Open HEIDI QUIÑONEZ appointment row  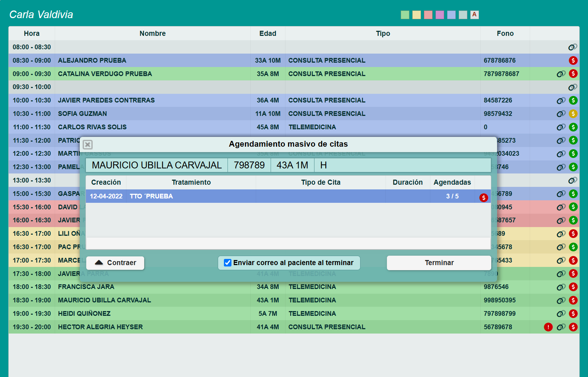click(x=294, y=314)
